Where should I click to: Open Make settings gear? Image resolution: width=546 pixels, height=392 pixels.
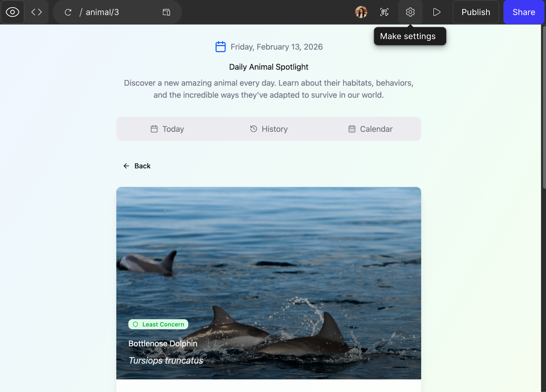pyautogui.click(x=410, y=12)
